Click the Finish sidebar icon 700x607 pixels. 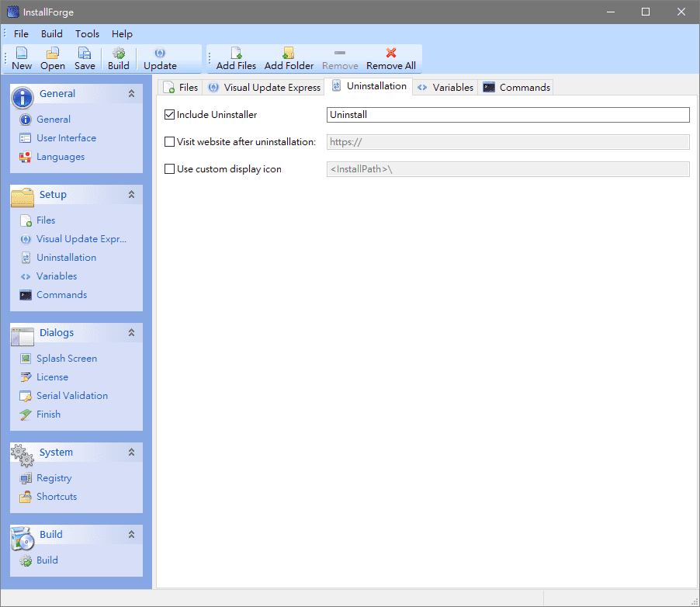[26, 415]
